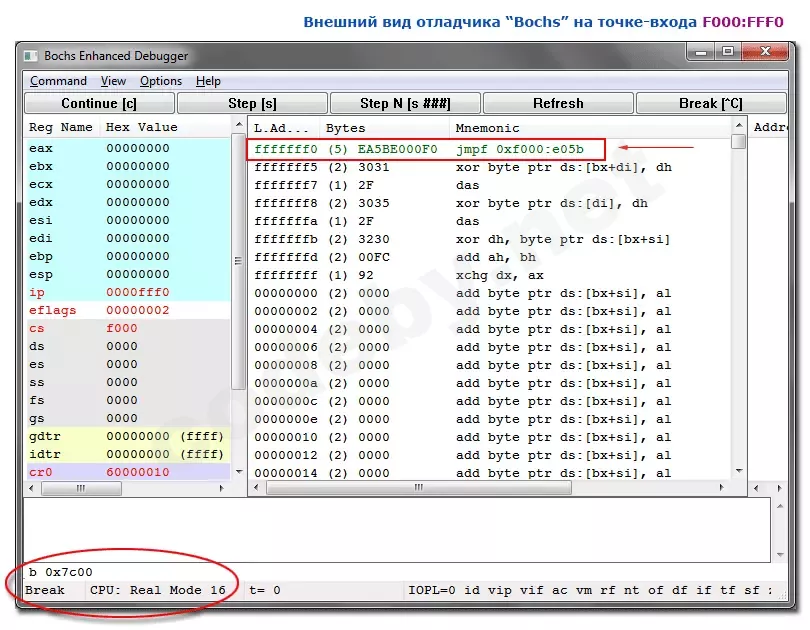Image resolution: width=810 pixels, height=630 pixels.
Task: Click the output pane scroll-down arrow
Action: click(x=780, y=555)
